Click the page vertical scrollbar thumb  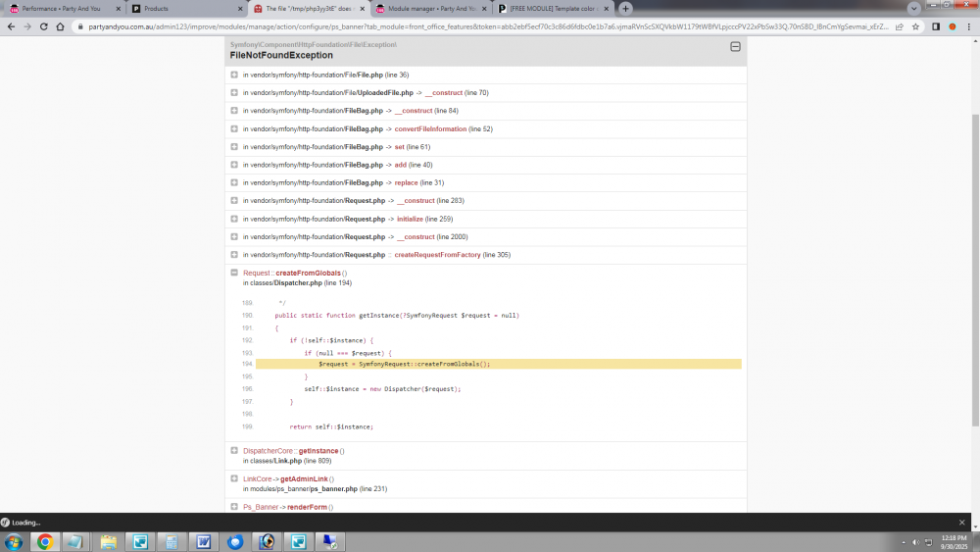point(975,270)
